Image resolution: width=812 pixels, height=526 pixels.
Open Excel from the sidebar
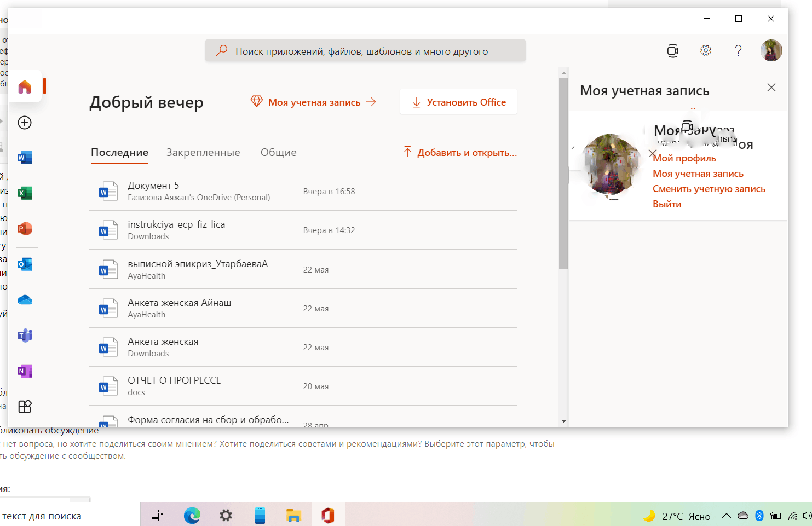pos(25,193)
